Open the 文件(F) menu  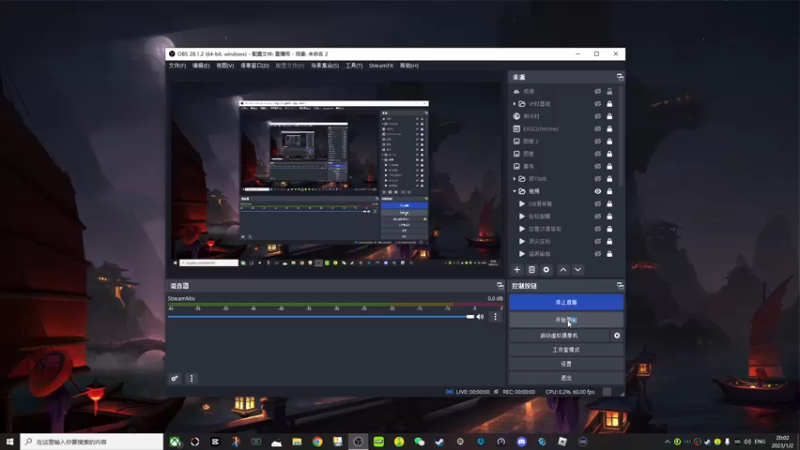click(x=177, y=66)
